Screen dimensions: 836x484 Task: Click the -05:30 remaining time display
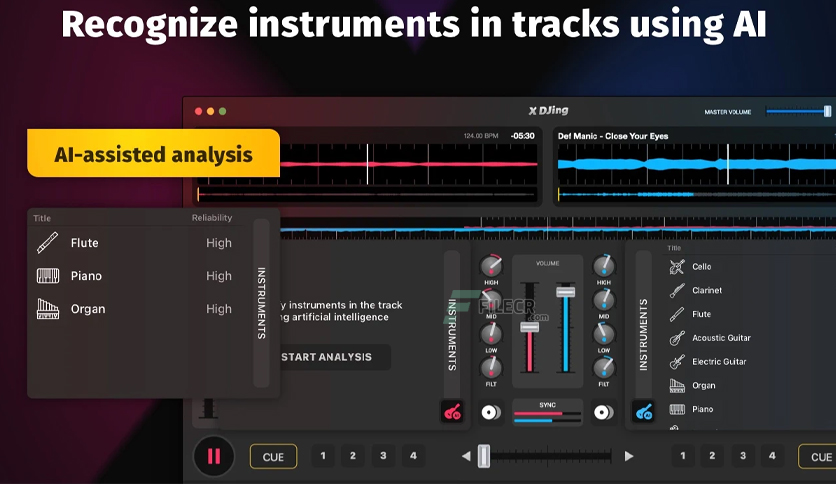pyautogui.click(x=522, y=136)
